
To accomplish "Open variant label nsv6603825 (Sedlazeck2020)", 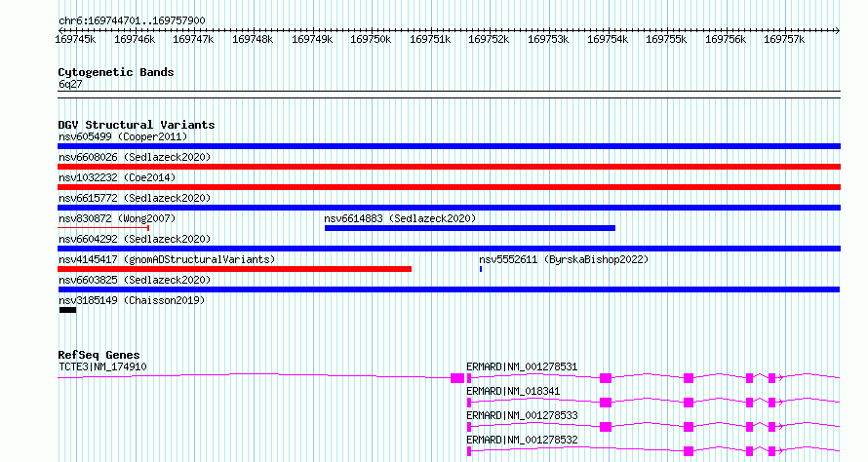I will 135,280.
